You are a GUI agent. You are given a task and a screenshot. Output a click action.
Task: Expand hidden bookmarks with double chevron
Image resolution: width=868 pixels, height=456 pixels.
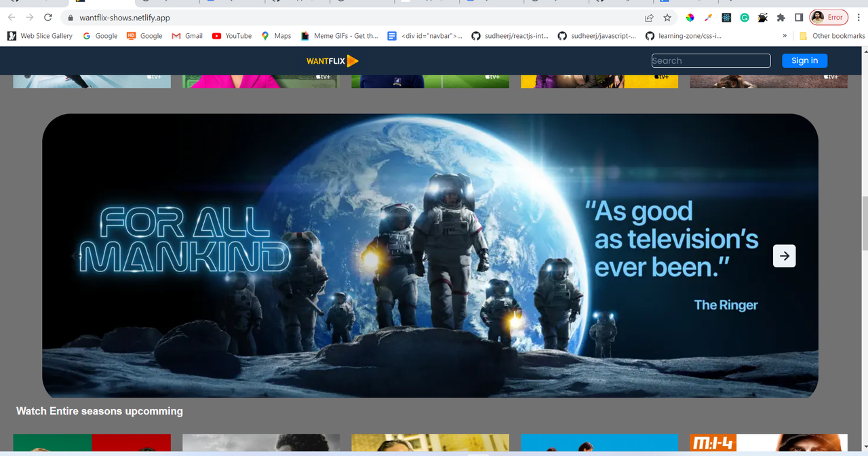click(x=785, y=36)
